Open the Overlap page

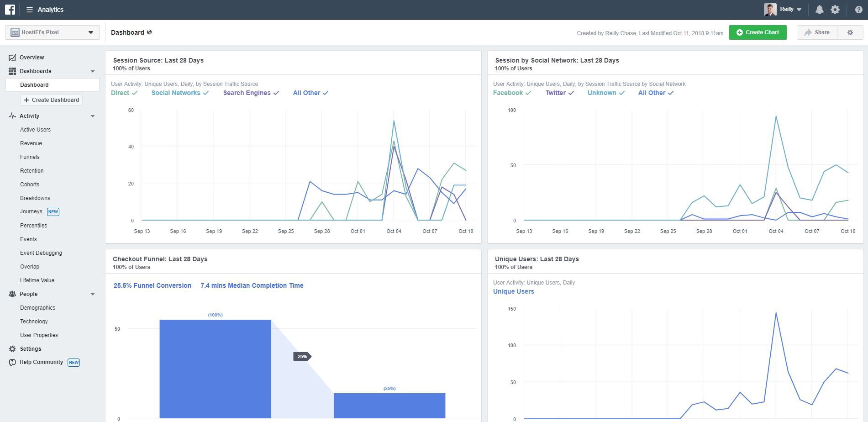click(x=30, y=267)
